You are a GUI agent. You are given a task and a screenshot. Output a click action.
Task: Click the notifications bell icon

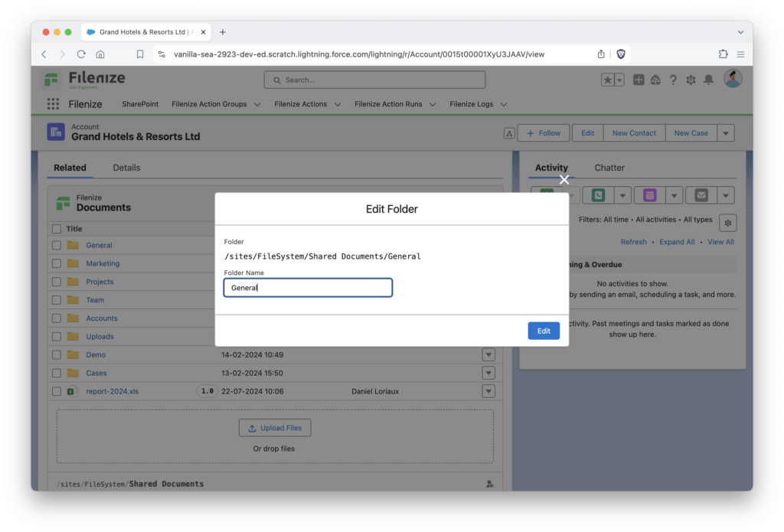pyautogui.click(x=709, y=80)
